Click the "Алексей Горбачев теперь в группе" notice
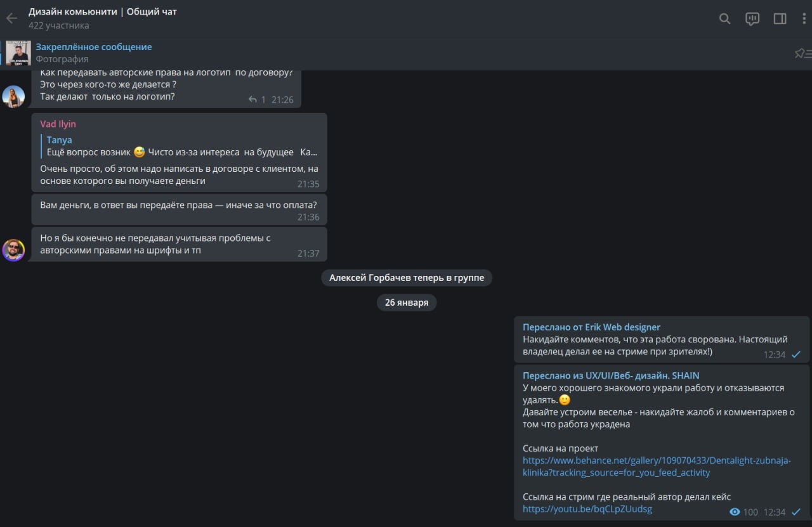This screenshot has height=527, width=812. [x=406, y=278]
